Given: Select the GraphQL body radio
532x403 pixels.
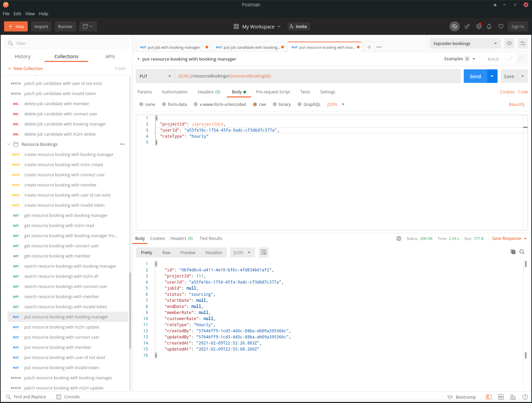Looking at the screenshot, I should [299, 104].
